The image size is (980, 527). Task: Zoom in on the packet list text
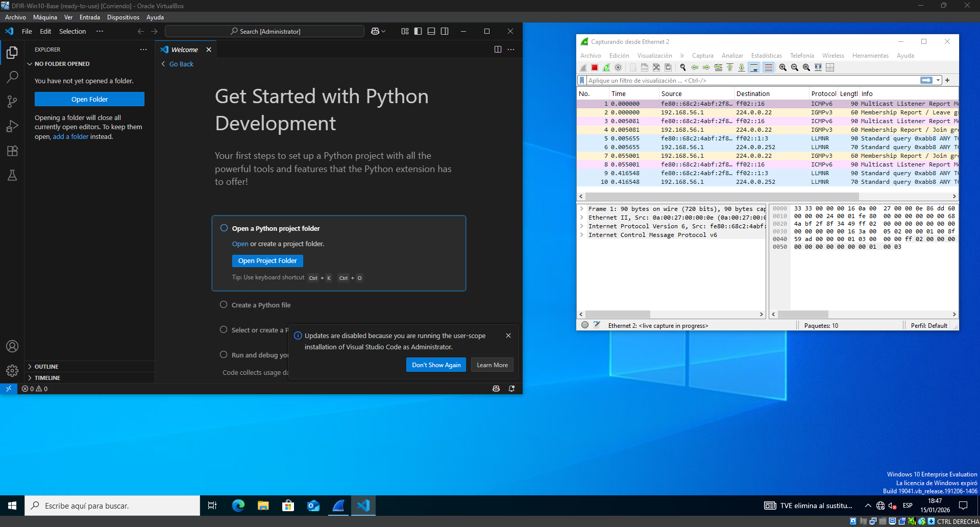(783, 67)
